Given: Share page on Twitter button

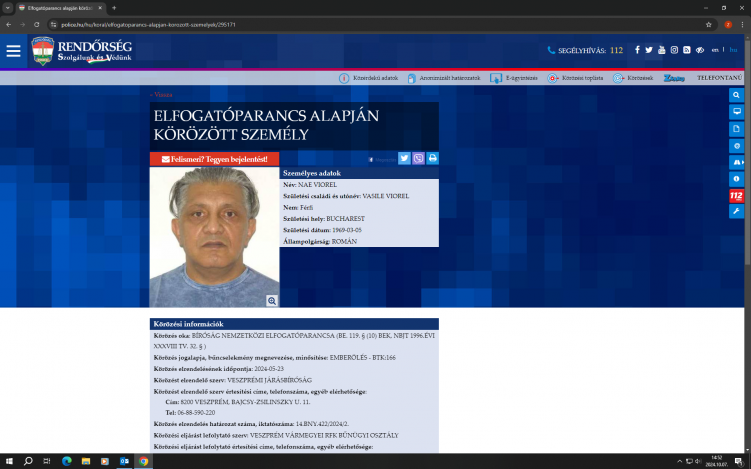Looking at the screenshot, I should (404, 158).
